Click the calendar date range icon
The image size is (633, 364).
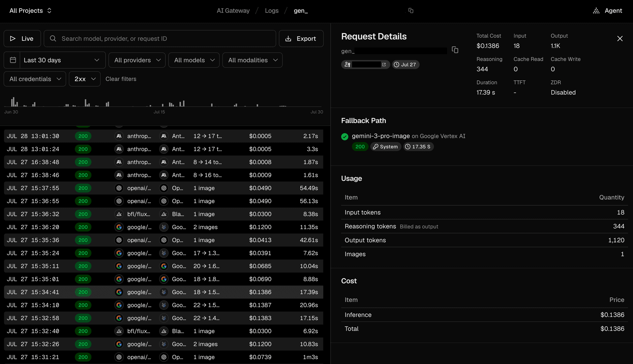tap(13, 60)
